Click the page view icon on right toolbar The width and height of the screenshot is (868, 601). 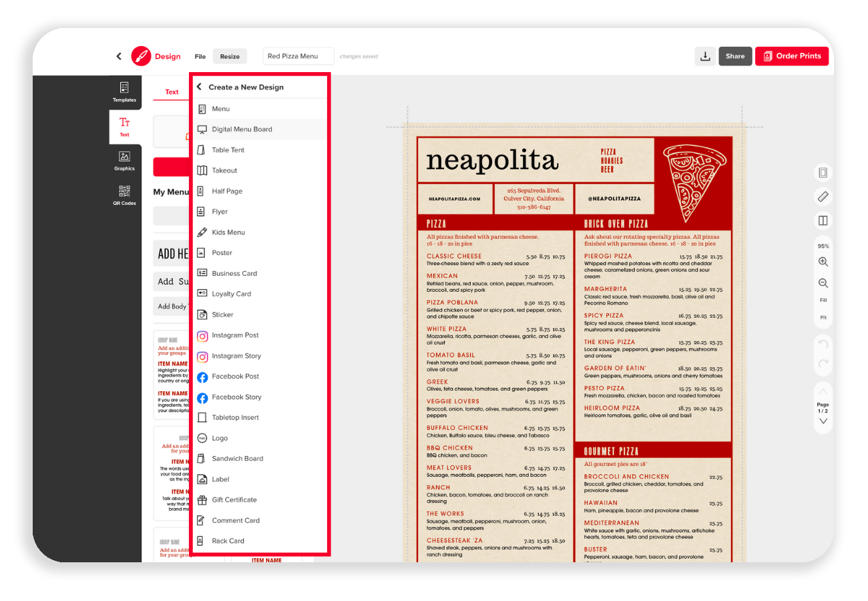pos(823,173)
